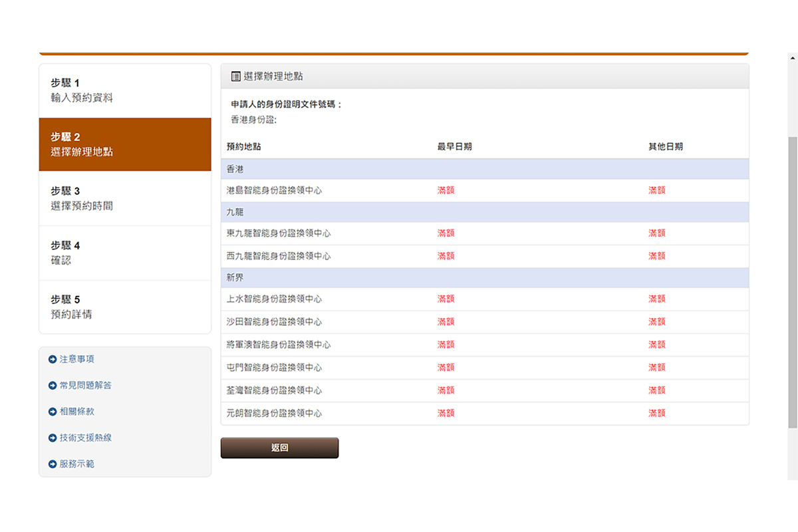The height and width of the screenshot is (532, 798).
Task: Open the 技術支援熱線 link
Action: coord(85,438)
